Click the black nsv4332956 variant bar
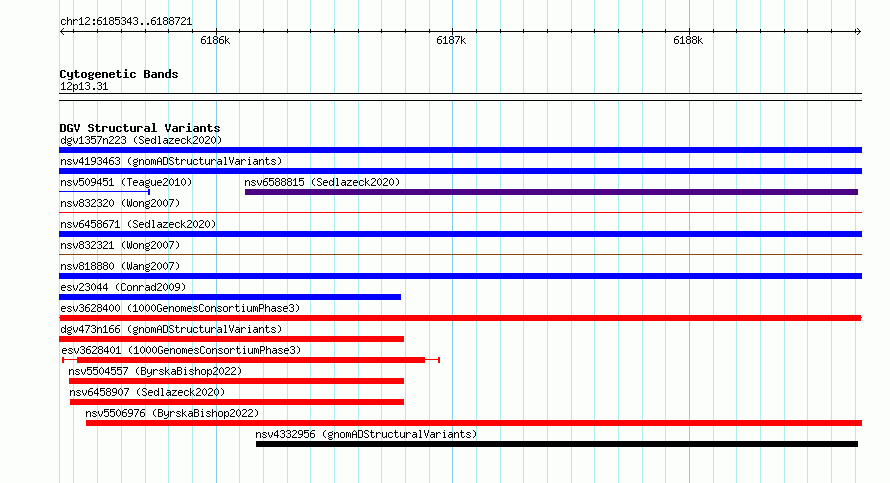The height and width of the screenshot is (483, 890). [557, 444]
